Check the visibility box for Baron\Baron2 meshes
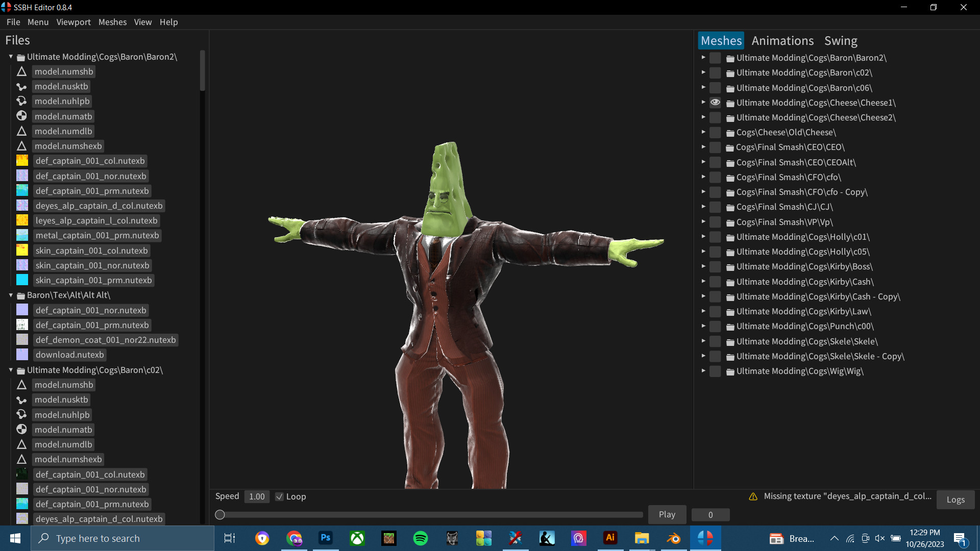The image size is (980, 551). 715,58
